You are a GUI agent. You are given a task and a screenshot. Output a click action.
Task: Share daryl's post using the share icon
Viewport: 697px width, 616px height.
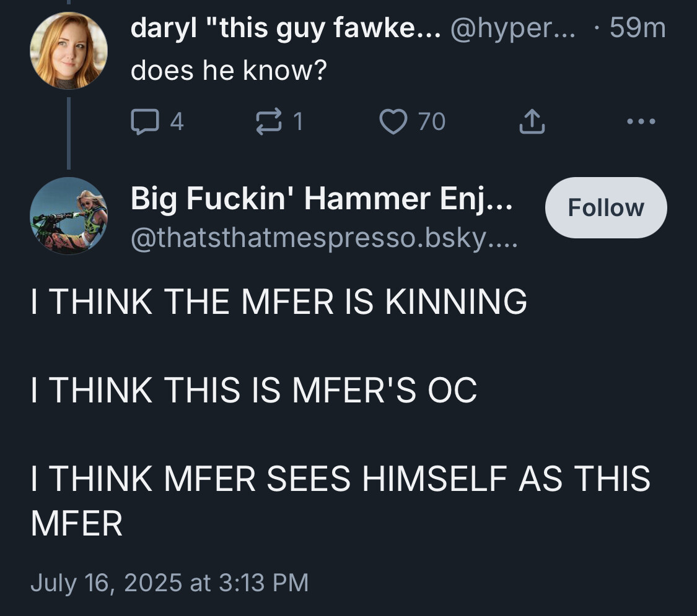(x=532, y=121)
